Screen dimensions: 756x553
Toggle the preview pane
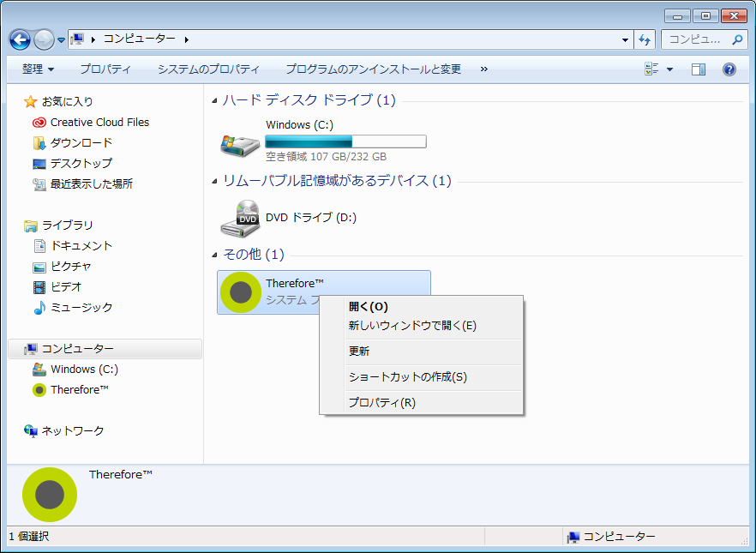[x=698, y=69]
